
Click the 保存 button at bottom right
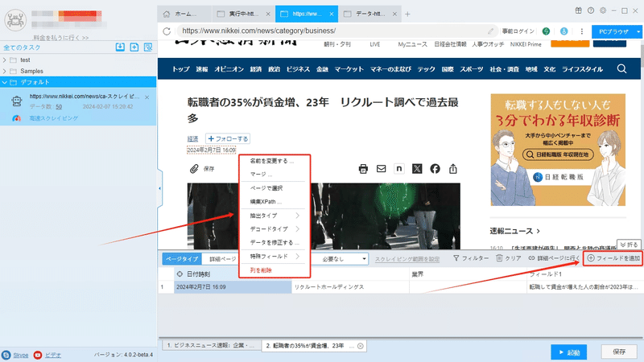(x=619, y=352)
